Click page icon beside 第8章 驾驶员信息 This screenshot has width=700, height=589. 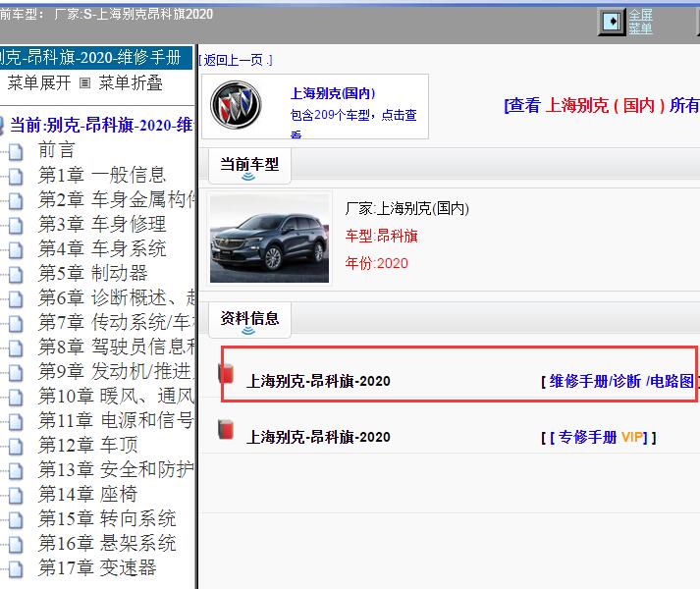pyautogui.click(x=16, y=348)
